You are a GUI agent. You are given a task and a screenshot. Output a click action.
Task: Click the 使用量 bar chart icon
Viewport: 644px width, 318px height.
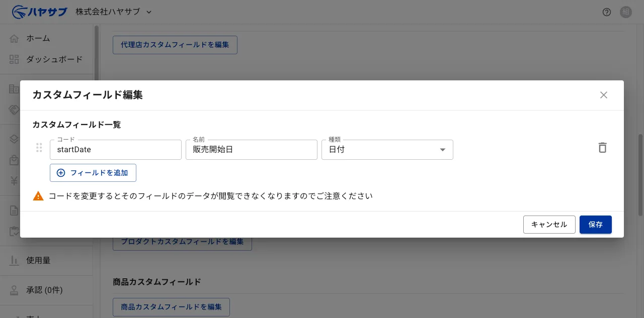14,260
